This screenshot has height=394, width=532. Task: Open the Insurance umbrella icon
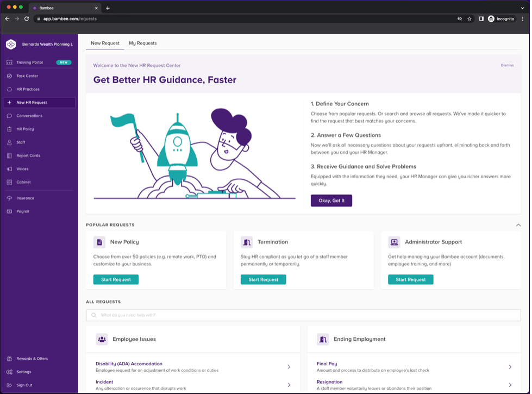point(9,198)
